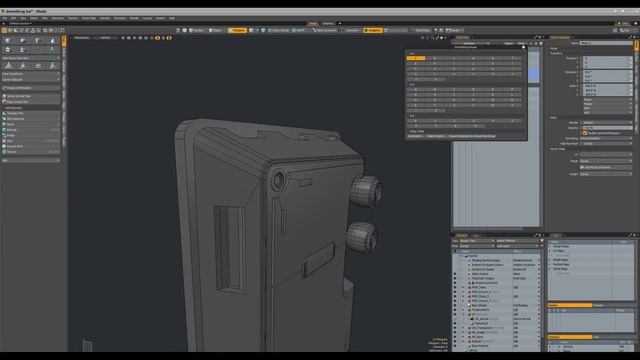Add a Cube primitive from tool panel

8,40
